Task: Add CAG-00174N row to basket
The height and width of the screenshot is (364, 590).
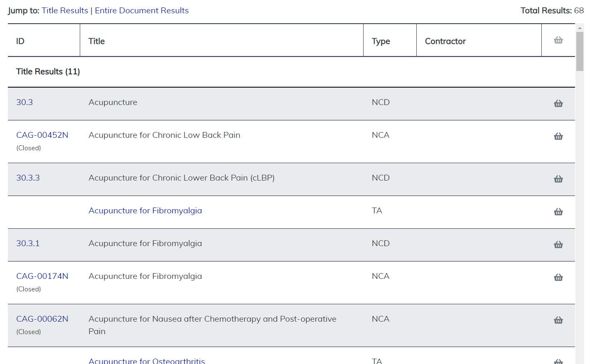Action: coord(558,277)
